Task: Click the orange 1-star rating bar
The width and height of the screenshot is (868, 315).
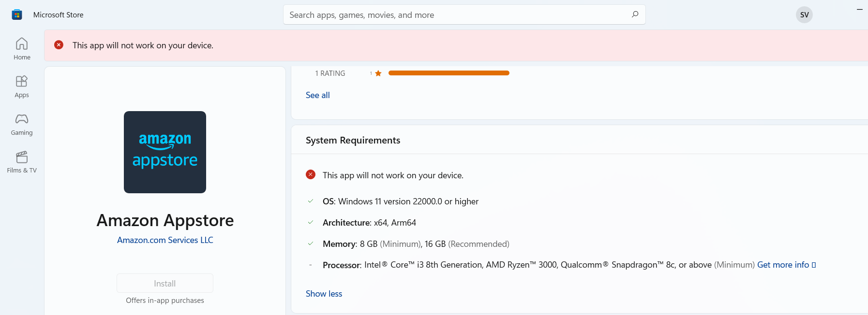Action: pos(449,73)
